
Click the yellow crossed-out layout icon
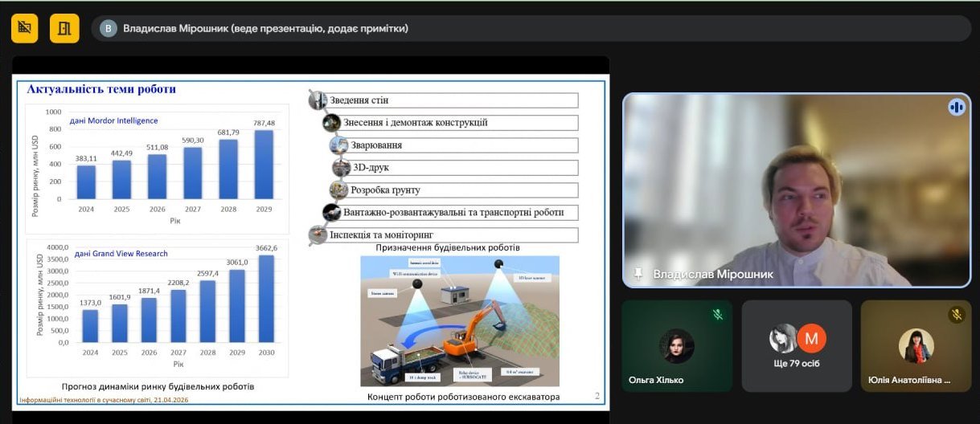[x=25, y=28]
